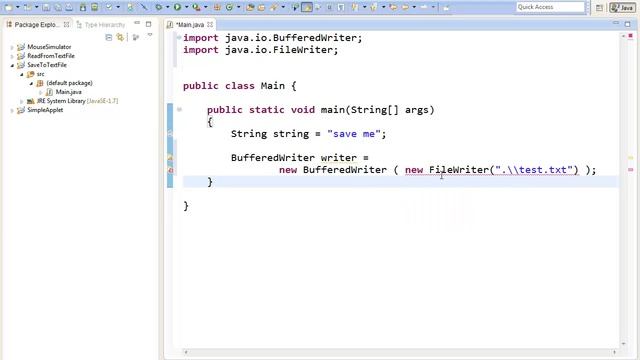Click the Save toolbar icon
Screen dimensions: 640x360
pos(46,7)
